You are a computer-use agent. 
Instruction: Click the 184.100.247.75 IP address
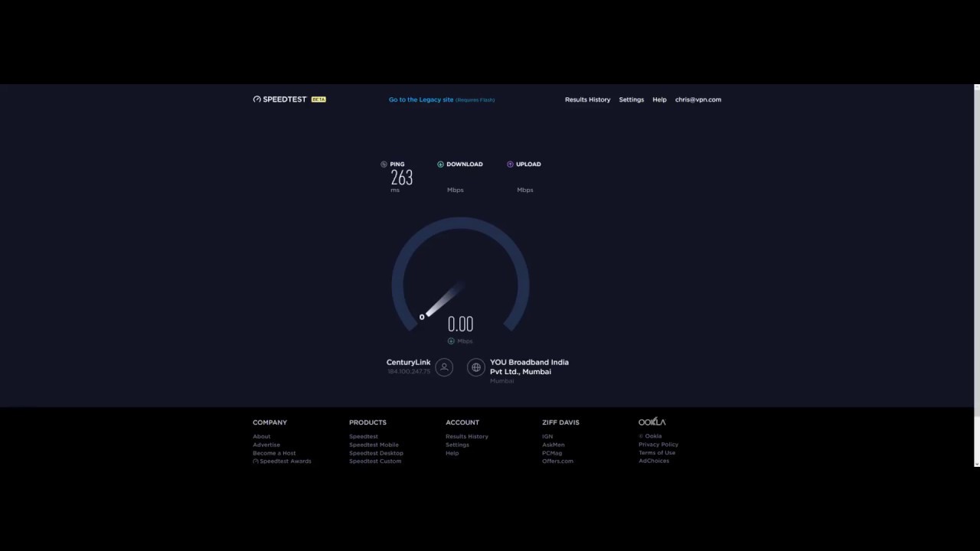[409, 372]
